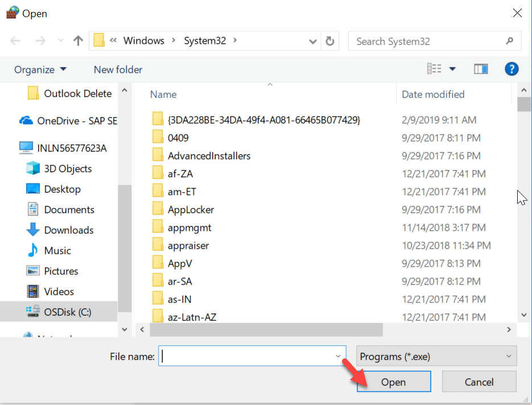The width and height of the screenshot is (532, 405).
Task: Click the Open button
Action: tap(394, 382)
